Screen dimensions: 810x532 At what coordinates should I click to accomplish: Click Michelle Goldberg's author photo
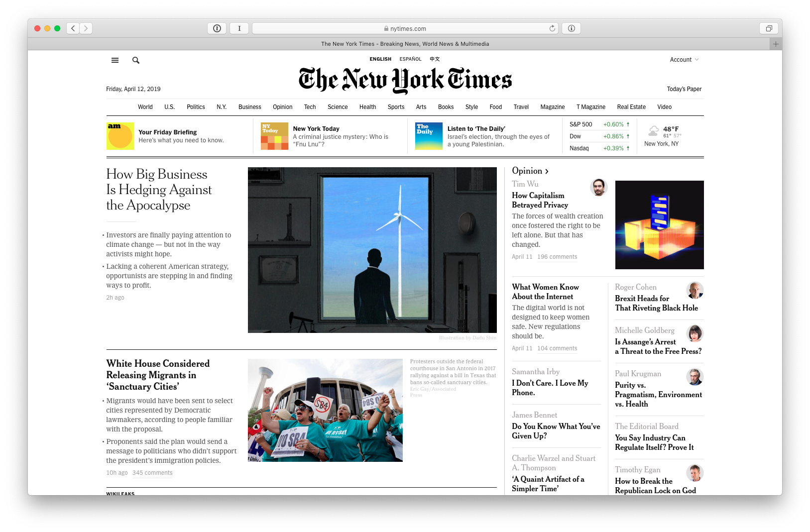[695, 333]
